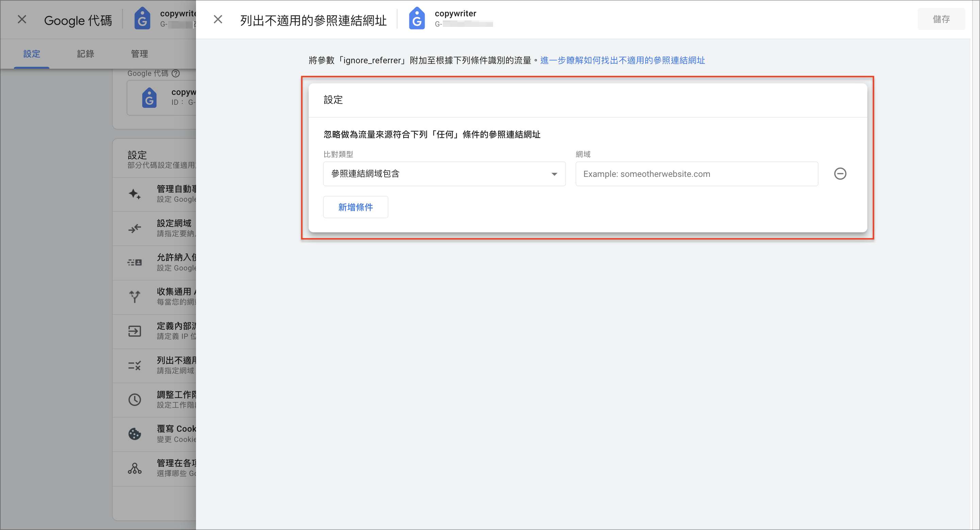Click the 儲存 save button

(941, 19)
